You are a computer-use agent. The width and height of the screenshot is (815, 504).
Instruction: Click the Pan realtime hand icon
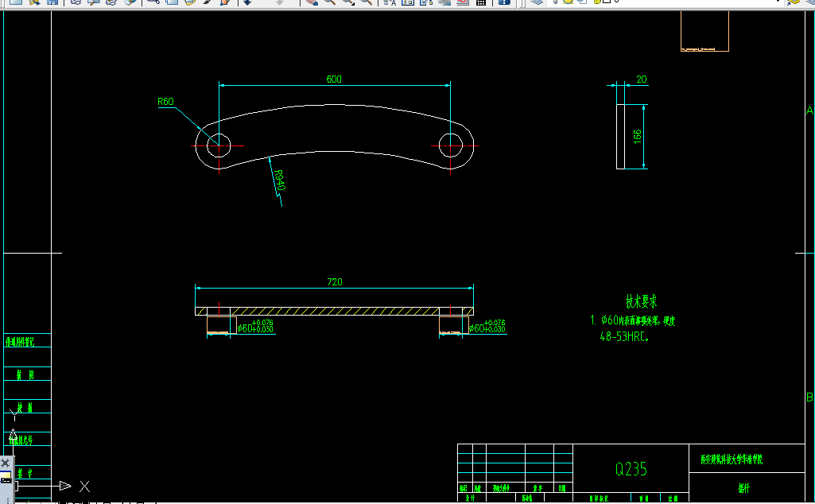coord(312,2)
